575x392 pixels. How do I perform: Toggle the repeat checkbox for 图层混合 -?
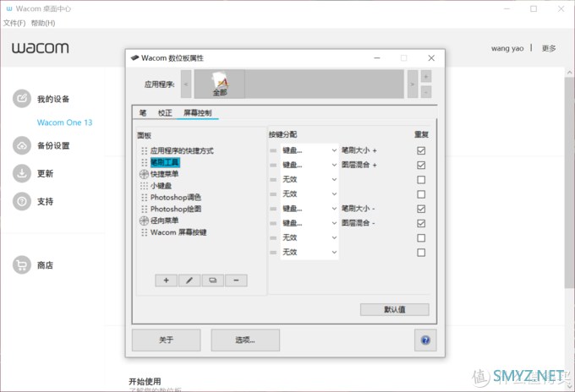pyautogui.click(x=421, y=224)
